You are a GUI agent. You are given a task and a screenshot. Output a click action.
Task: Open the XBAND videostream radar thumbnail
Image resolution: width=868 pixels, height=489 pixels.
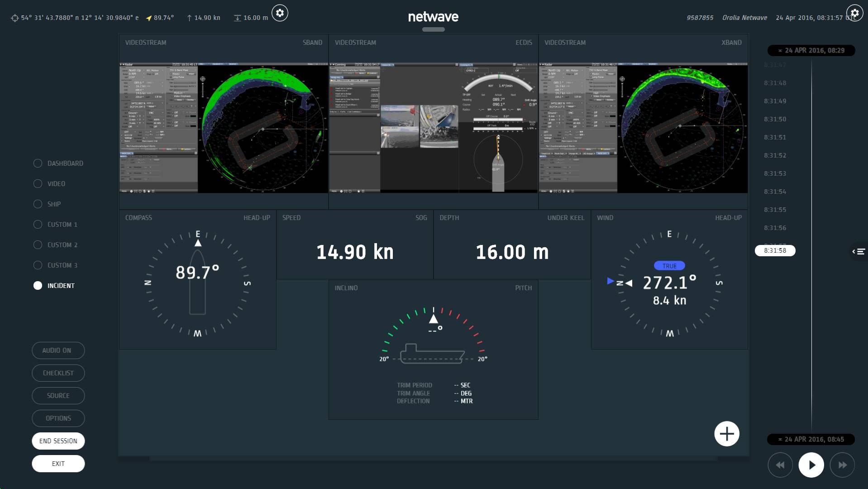[643, 128]
